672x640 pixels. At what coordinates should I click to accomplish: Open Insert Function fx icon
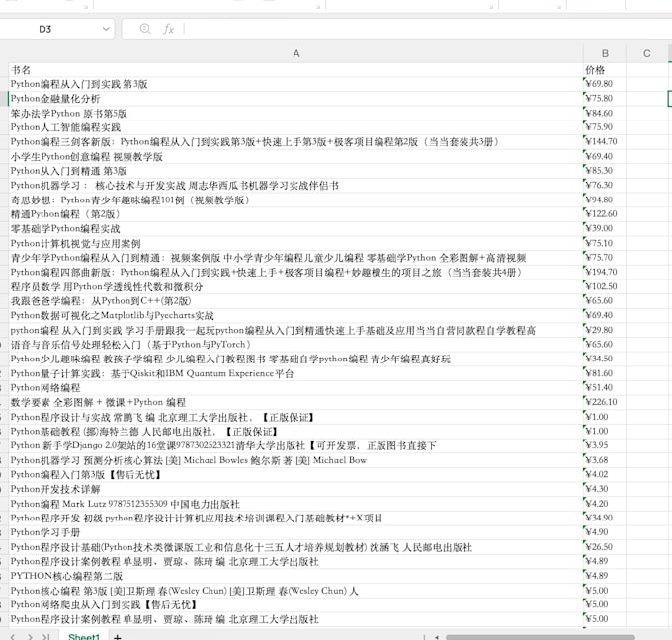(x=168, y=29)
